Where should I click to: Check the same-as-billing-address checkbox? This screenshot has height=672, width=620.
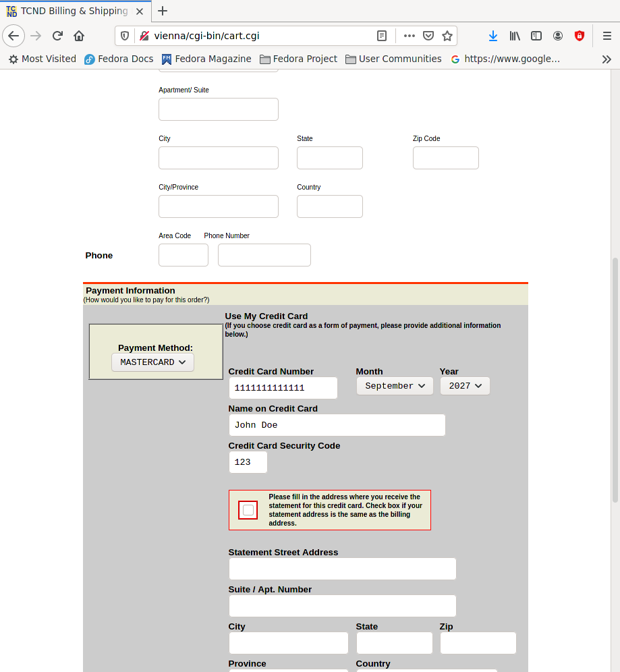pos(248,510)
